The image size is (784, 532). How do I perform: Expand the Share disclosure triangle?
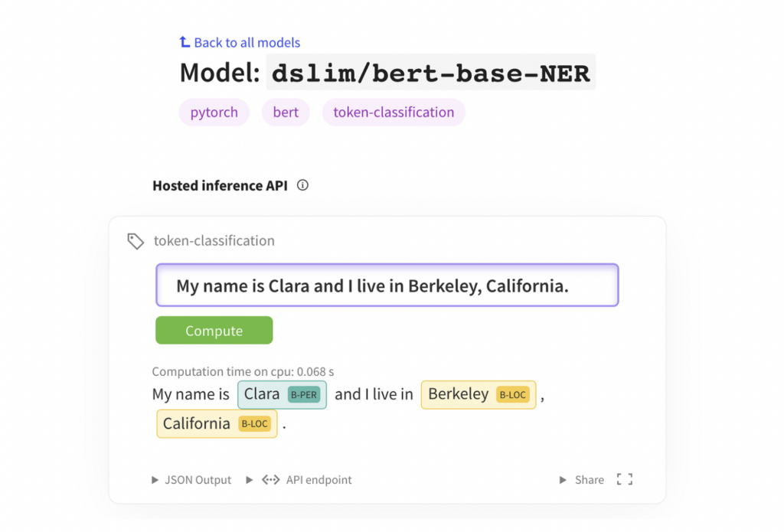(564, 480)
